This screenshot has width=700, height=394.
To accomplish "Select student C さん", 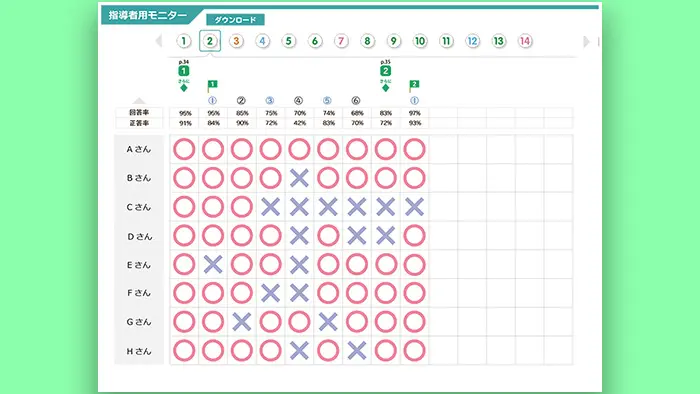I will tap(139, 207).
